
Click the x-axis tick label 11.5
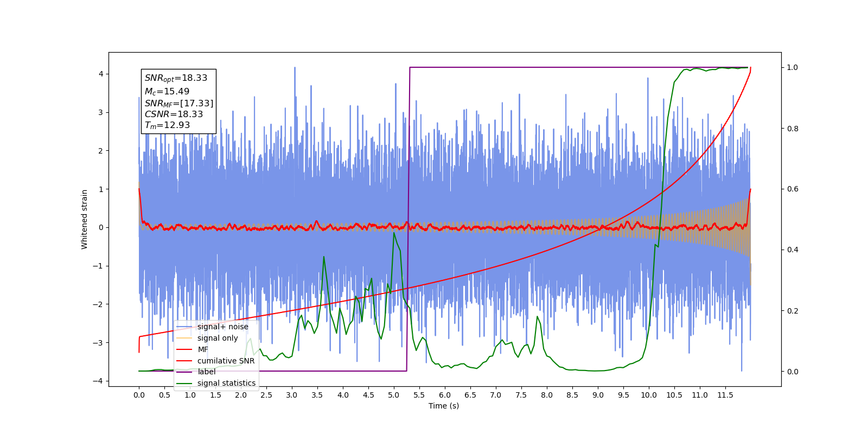coord(725,395)
